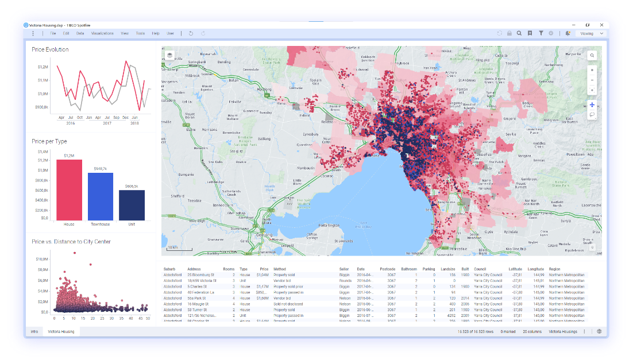Image resolution: width=633 pixels, height=364 pixels.
Task: Click the House bar in Price per Type
Action: pyautogui.click(x=69, y=190)
